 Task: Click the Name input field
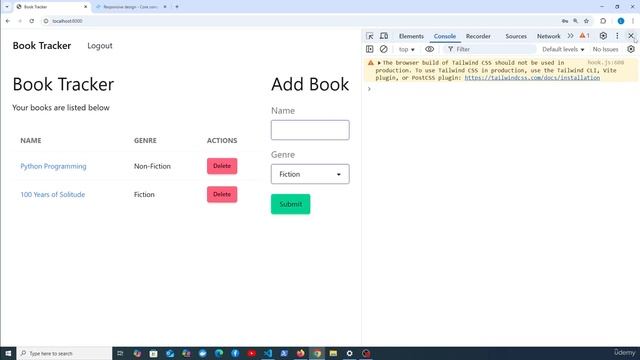pyautogui.click(x=310, y=130)
